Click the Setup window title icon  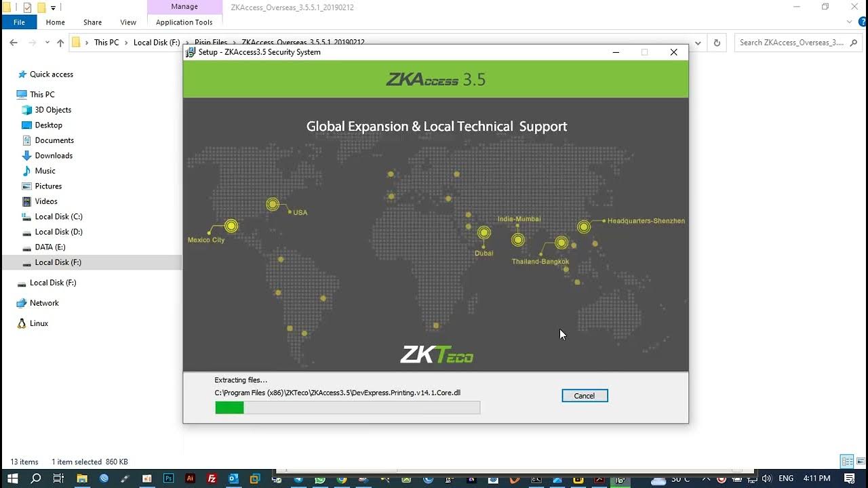(191, 52)
